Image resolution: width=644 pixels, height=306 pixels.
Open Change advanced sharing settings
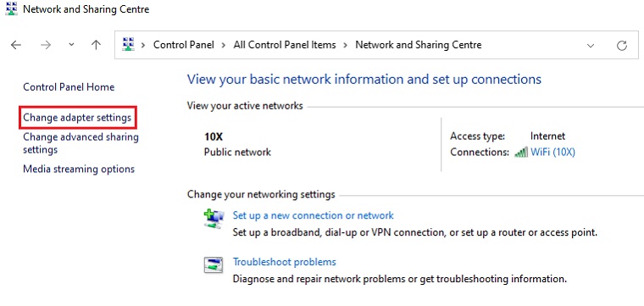(80, 143)
